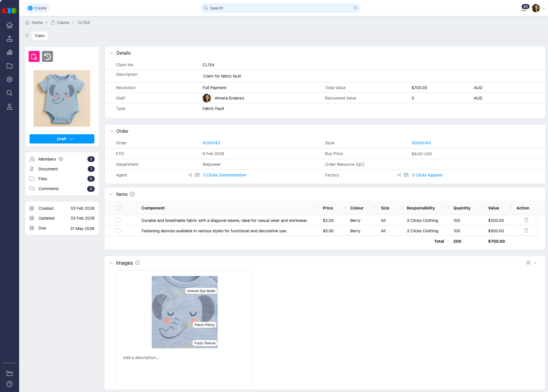Click the version history icon beside the claim icon
Viewport: 548px width, 392px height.
click(x=47, y=56)
